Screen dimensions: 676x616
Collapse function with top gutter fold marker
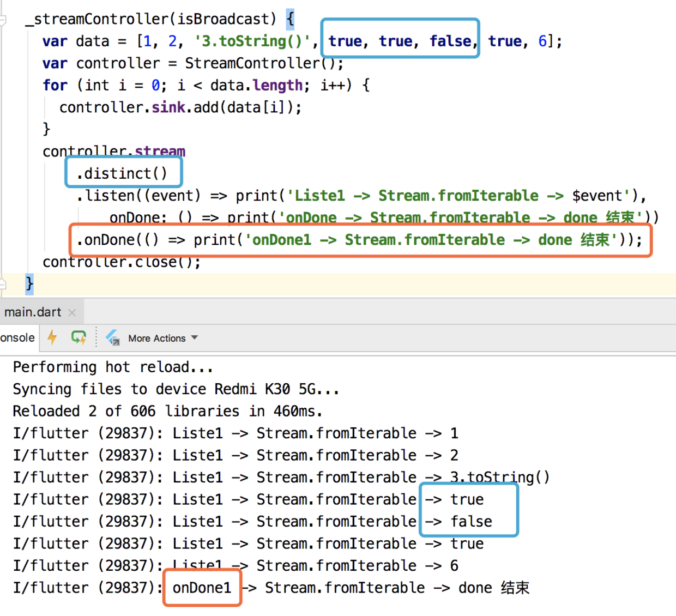tap(2, 20)
